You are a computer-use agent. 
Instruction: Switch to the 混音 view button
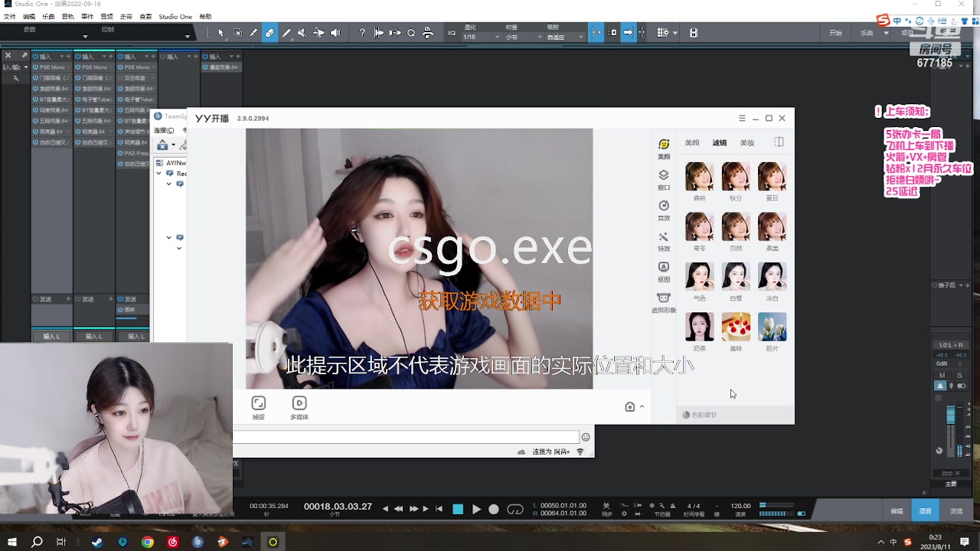coord(926,510)
